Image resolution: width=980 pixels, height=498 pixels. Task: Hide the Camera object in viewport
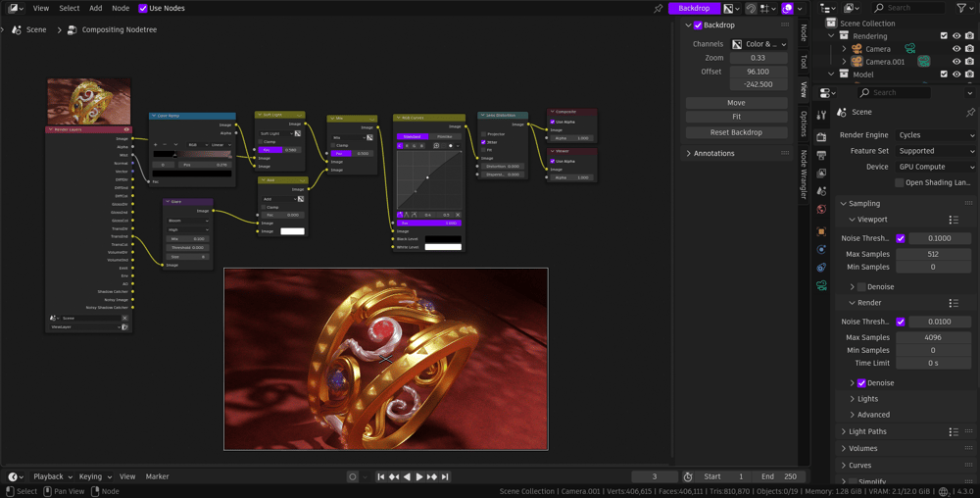click(956, 49)
